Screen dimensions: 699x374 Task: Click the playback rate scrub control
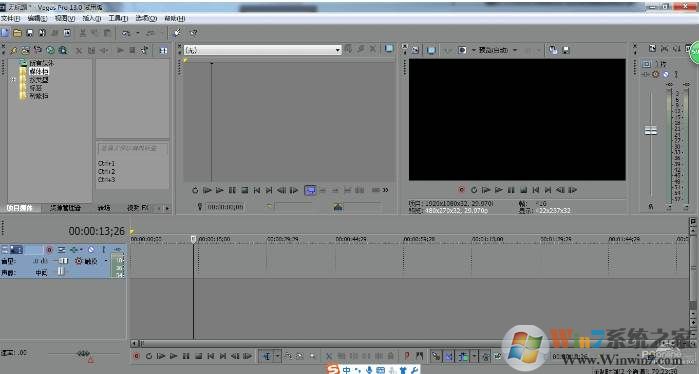[x=83, y=353]
